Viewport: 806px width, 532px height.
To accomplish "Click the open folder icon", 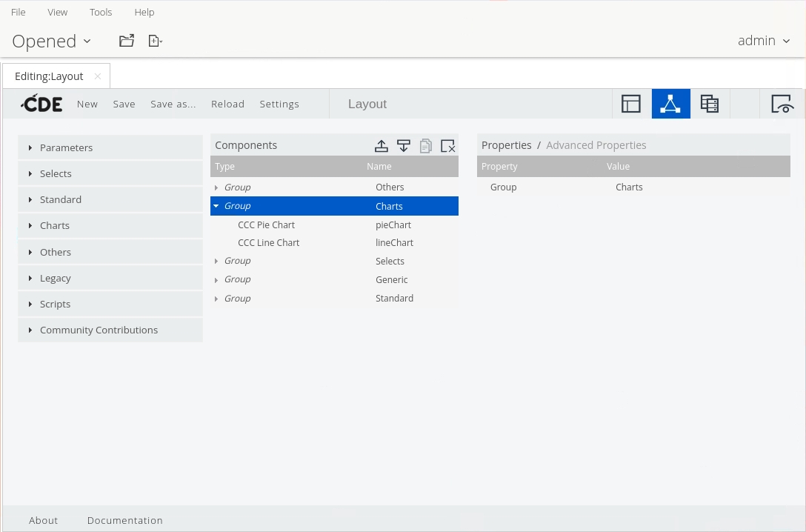I will [x=127, y=41].
